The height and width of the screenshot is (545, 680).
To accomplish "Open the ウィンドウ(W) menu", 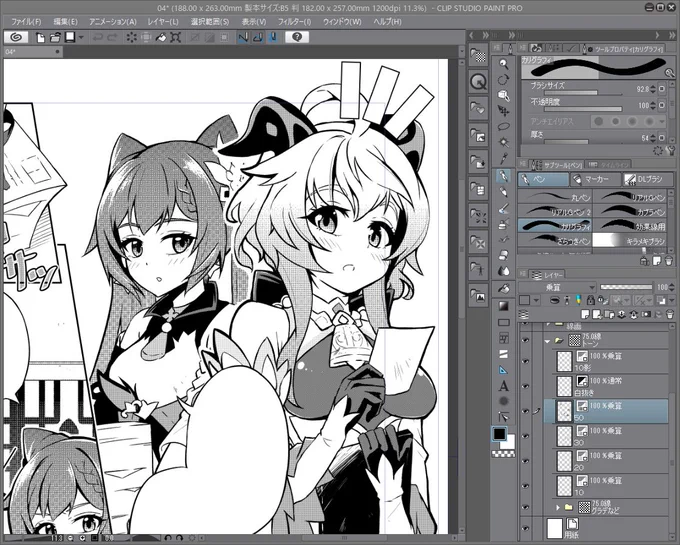I will 342,22.
